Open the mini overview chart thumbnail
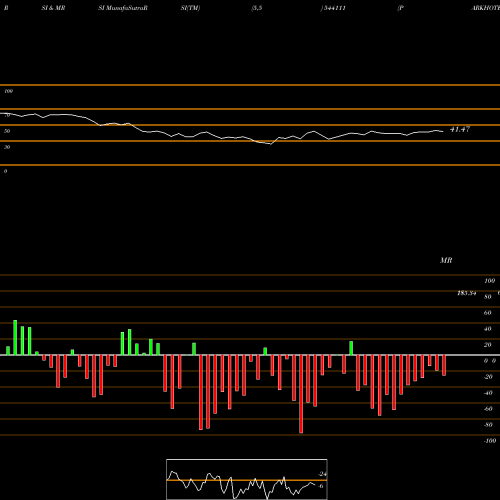The width and height of the screenshot is (500, 500). click(x=247, y=479)
